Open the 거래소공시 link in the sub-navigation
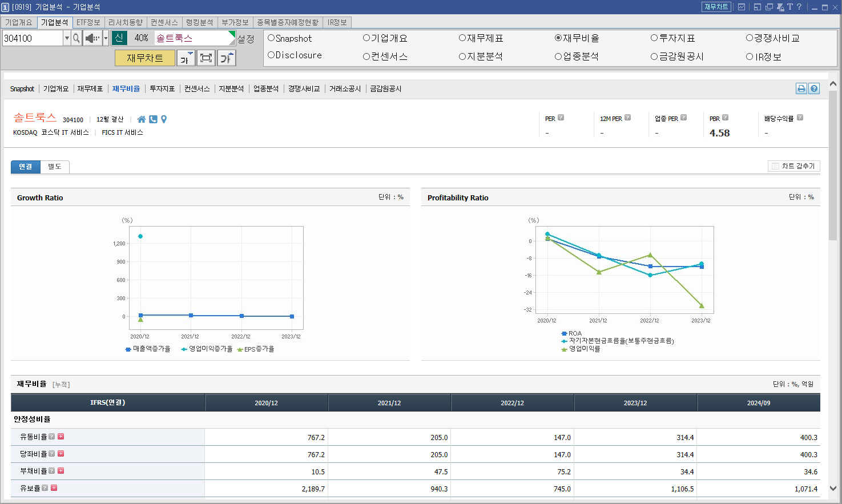 click(345, 89)
